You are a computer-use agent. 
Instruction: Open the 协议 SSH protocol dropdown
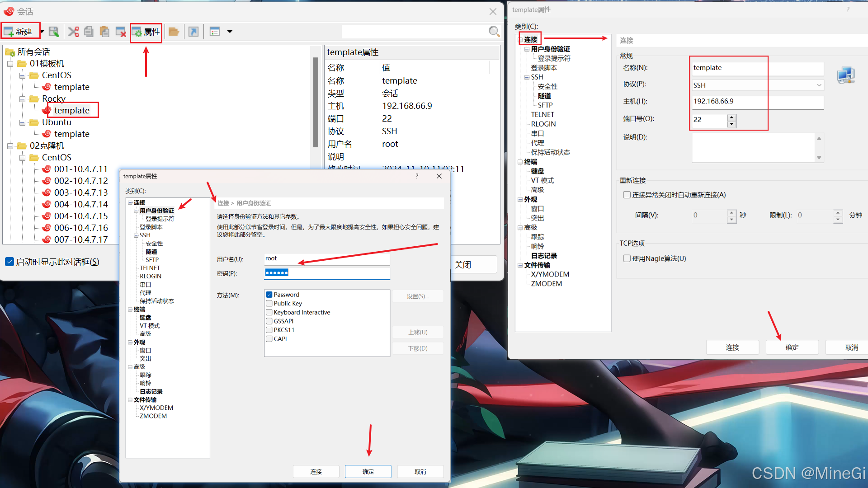[x=819, y=85]
